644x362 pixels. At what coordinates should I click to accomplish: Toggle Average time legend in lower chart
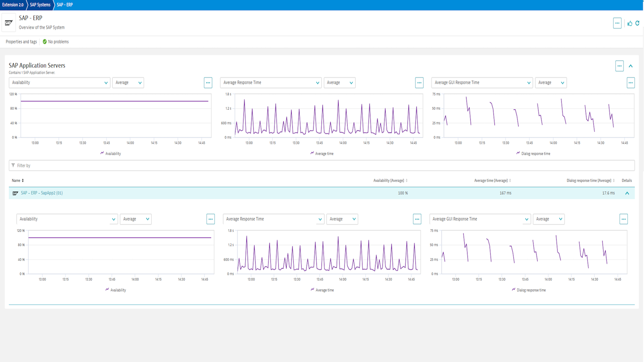click(322, 290)
